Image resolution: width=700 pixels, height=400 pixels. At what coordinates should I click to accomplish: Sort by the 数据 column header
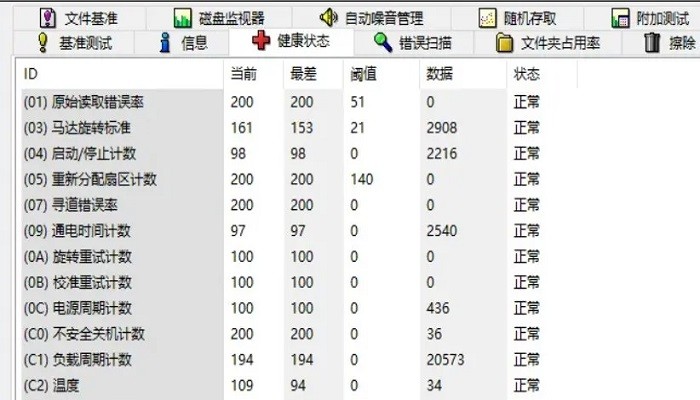click(x=463, y=74)
